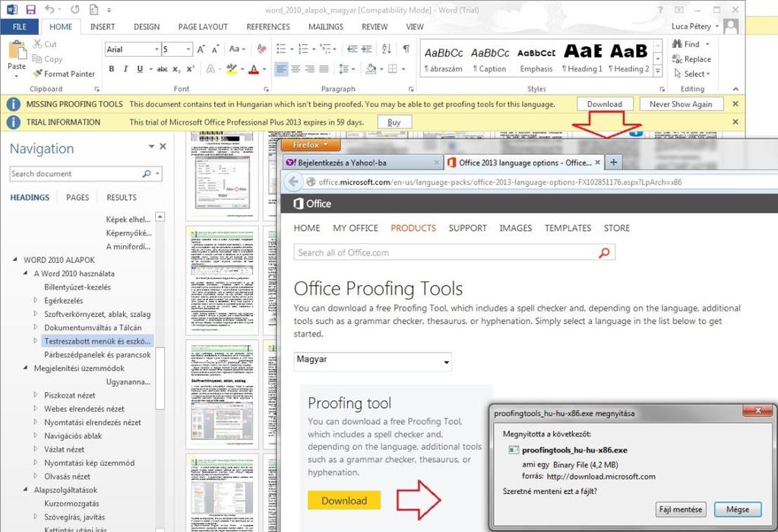Click the Text Effects icon
Screen dimensions: 778x532
tap(210, 69)
